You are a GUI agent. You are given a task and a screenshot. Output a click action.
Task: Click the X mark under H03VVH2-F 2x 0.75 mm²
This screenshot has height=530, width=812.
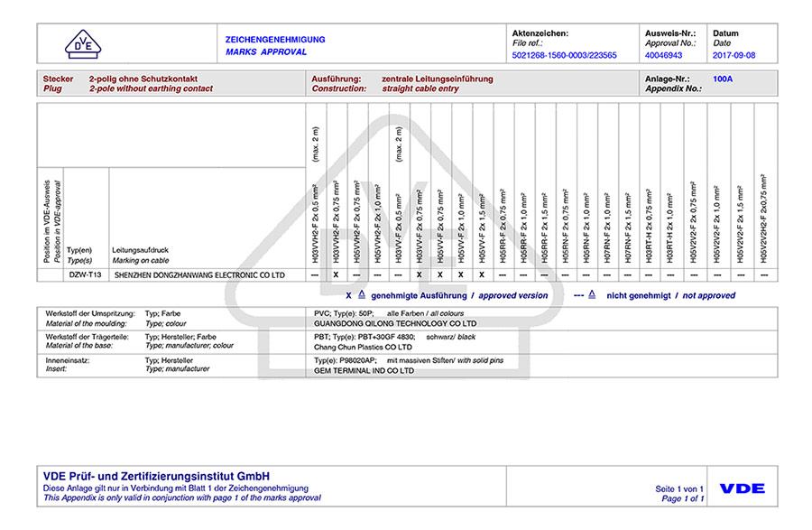(336, 274)
